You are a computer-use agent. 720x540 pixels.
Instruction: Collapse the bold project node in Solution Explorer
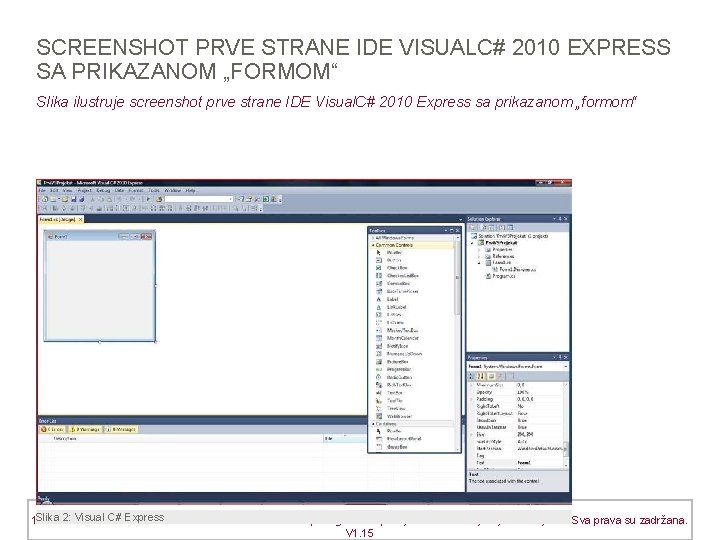point(472,242)
